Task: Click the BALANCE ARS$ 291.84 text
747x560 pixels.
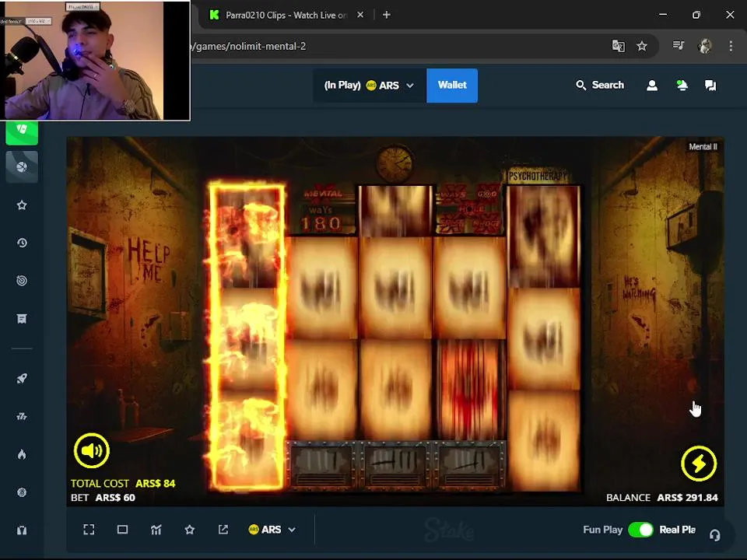Action: [x=661, y=498]
